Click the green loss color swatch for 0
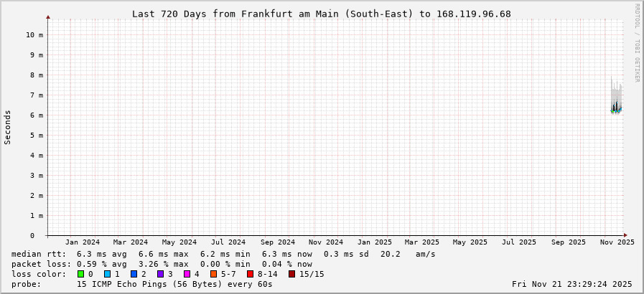The width and height of the screenshot is (644, 294). (80, 274)
